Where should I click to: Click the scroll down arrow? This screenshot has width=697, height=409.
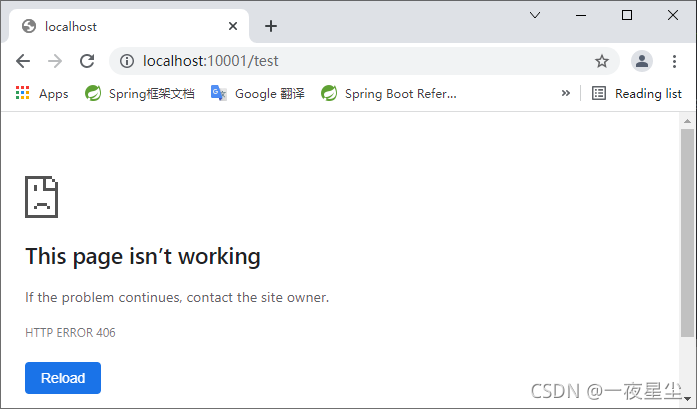tap(687, 398)
